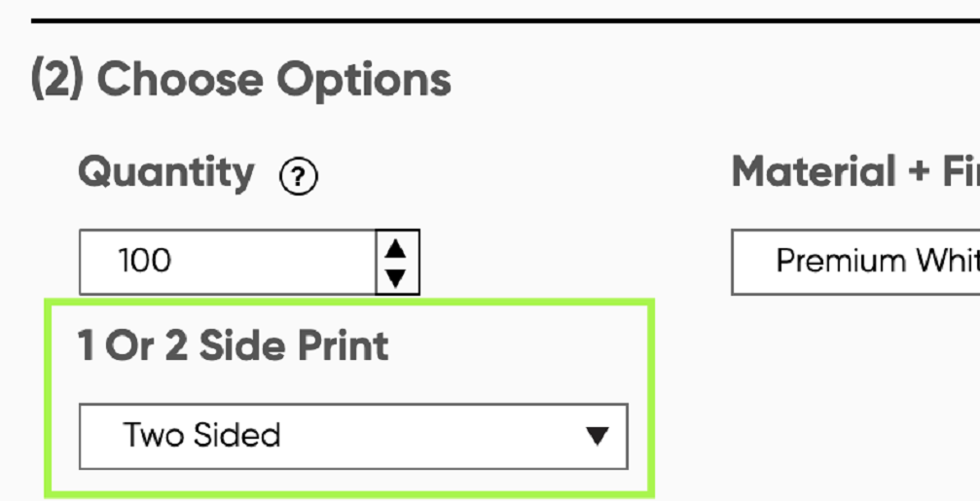980x504 pixels.
Task: Expand the Material + Finish dropdown
Action: (854, 262)
